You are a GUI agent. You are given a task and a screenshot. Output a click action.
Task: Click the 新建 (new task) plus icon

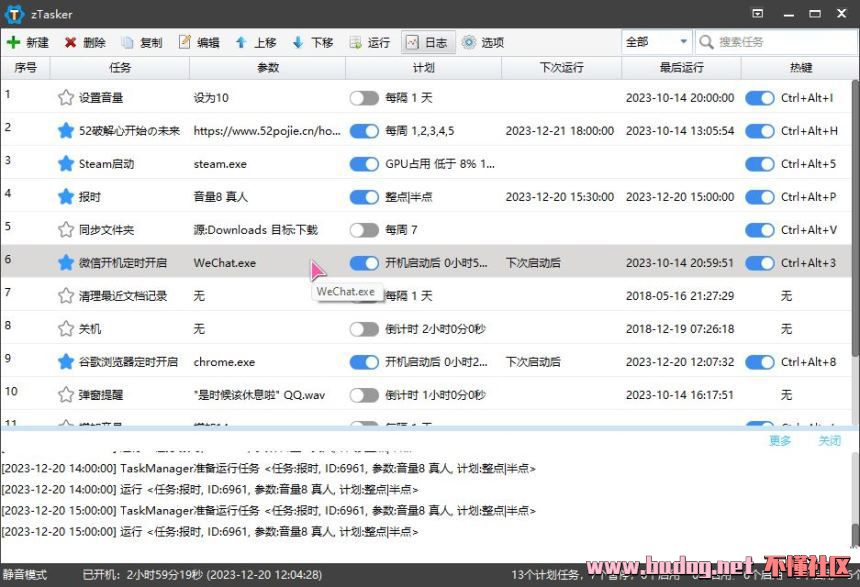coord(13,42)
